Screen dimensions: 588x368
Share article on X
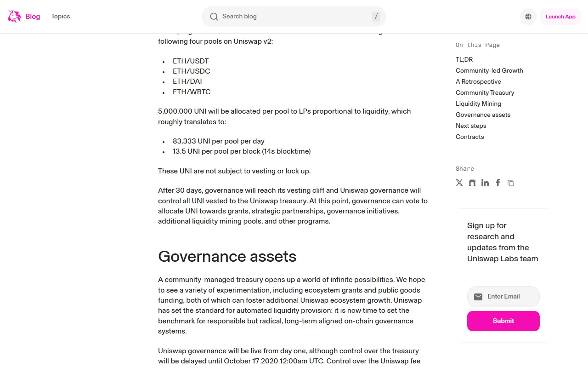459,183
